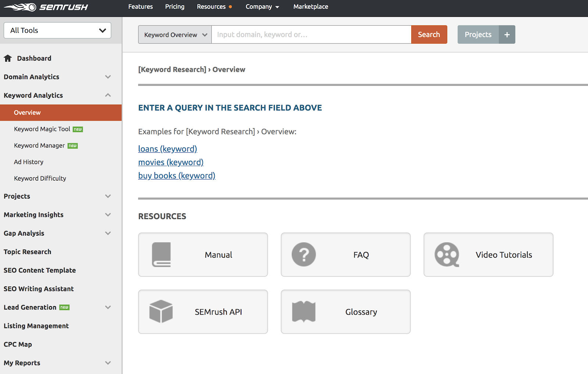Click the Projects button
Image resolution: width=588 pixels, height=374 pixels.
pos(478,35)
